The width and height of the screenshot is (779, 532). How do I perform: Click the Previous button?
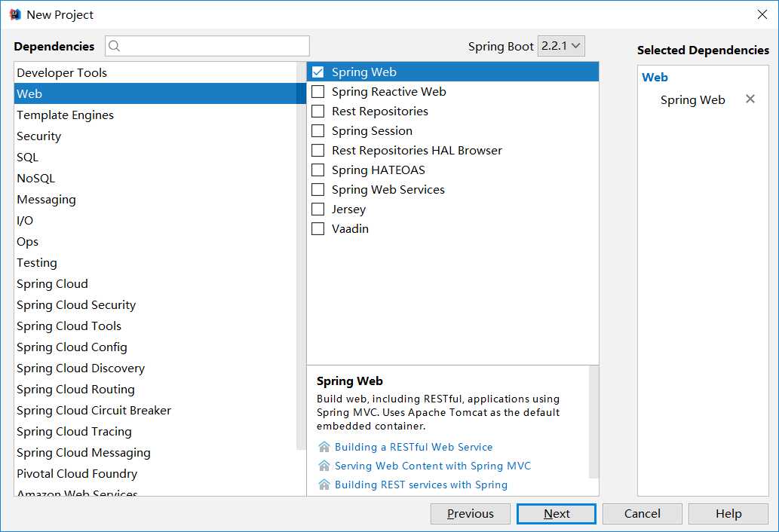[x=470, y=514]
